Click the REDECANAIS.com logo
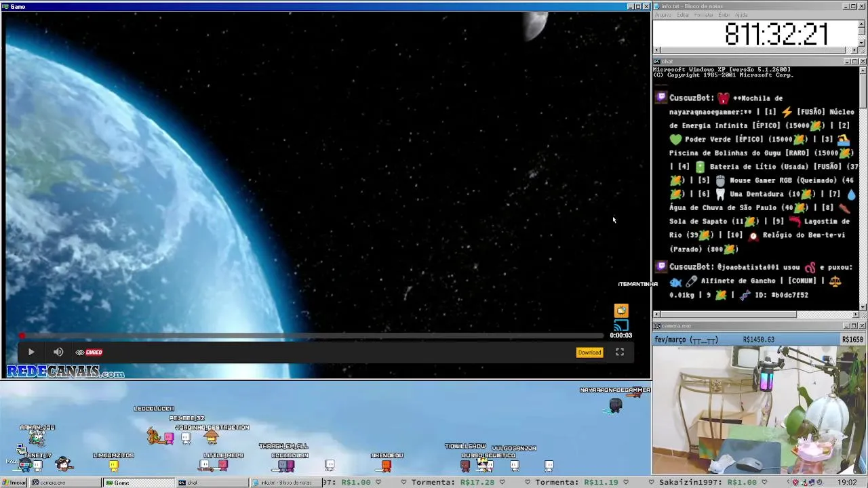The width and height of the screenshot is (868, 488). coord(66,372)
